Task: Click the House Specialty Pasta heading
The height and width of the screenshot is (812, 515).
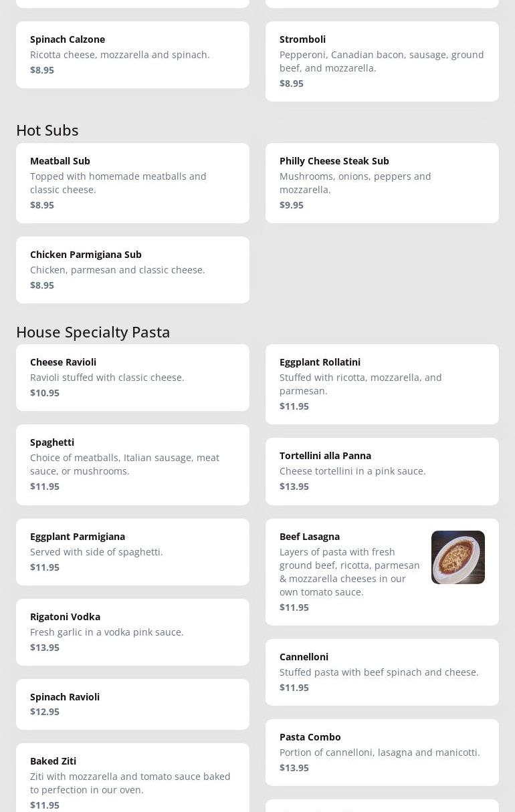Action: tap(93, 332)
